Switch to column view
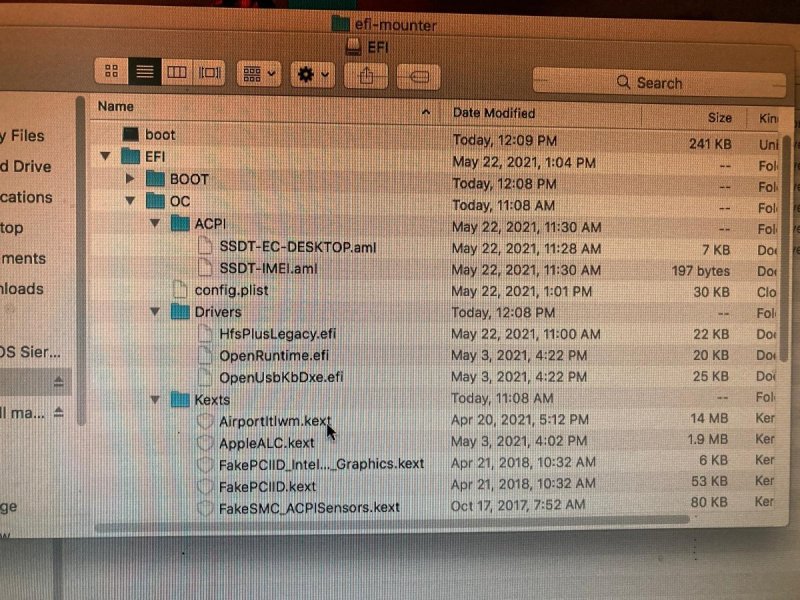This screenshot has height=600, width=800. pos(177,72)
